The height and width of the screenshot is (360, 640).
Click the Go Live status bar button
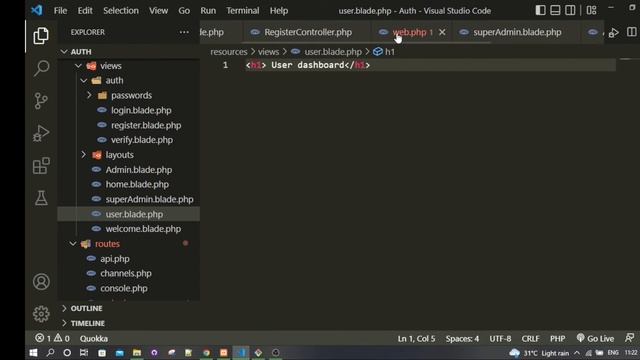[595, 338]
